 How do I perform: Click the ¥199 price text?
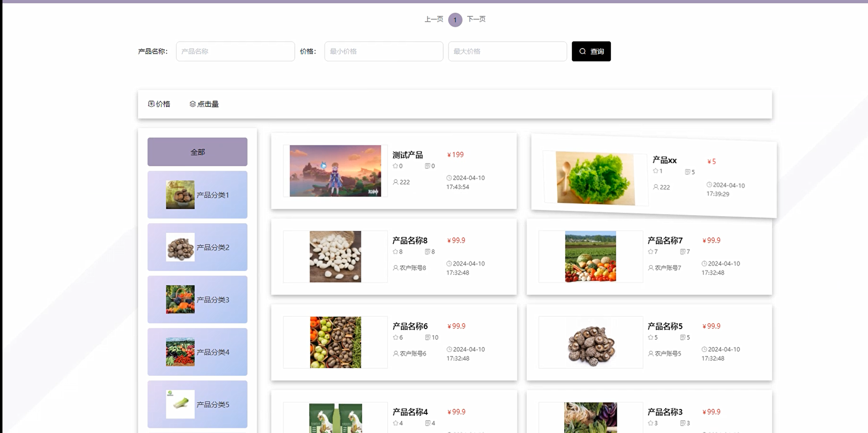click(x=455, y=155)
